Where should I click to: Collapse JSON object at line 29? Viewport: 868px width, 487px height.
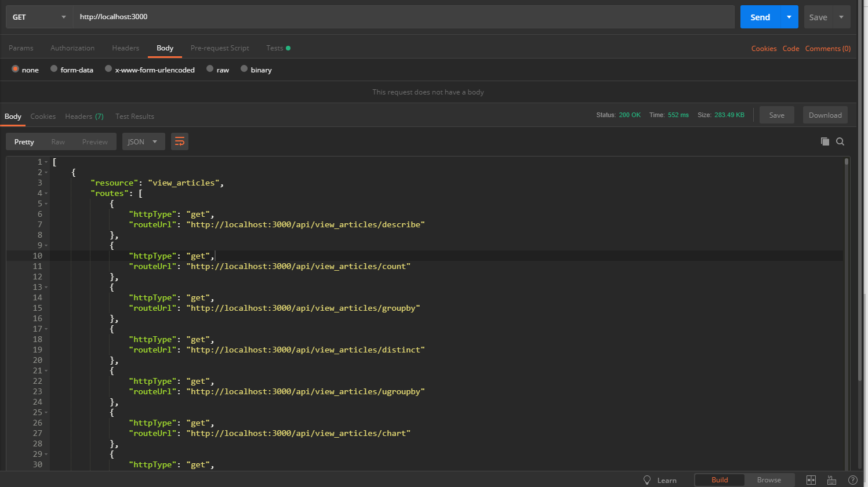pyautogui.click(x=46, y=455)
